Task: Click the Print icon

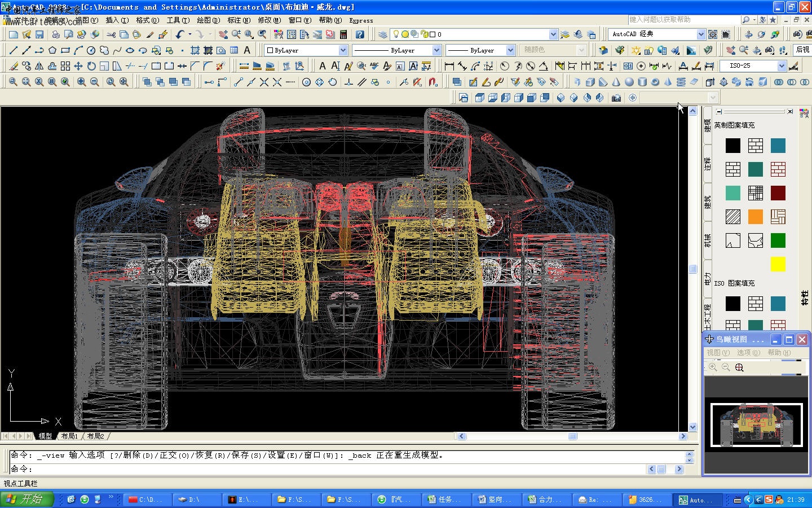Action: [55, 34]
